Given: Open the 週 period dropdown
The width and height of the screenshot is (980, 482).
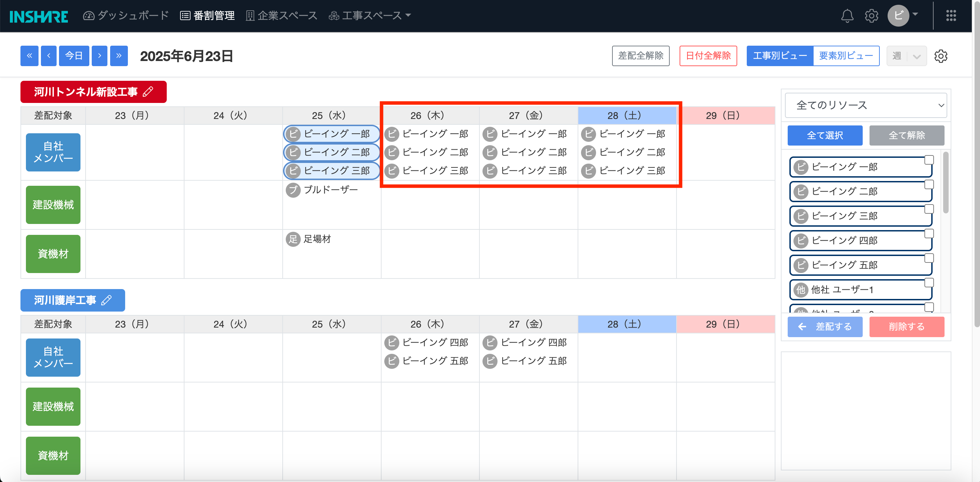Looking at the screenshot, I should coord(906,56).
